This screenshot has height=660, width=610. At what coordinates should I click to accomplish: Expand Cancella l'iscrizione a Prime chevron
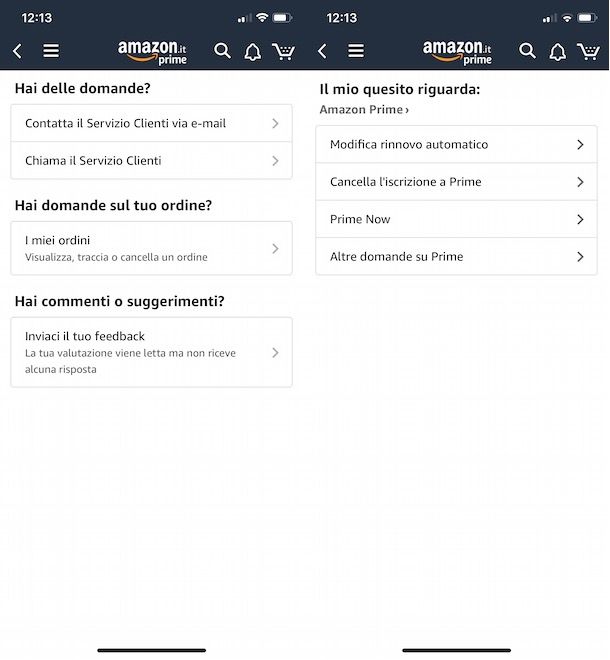click(580, 182)
